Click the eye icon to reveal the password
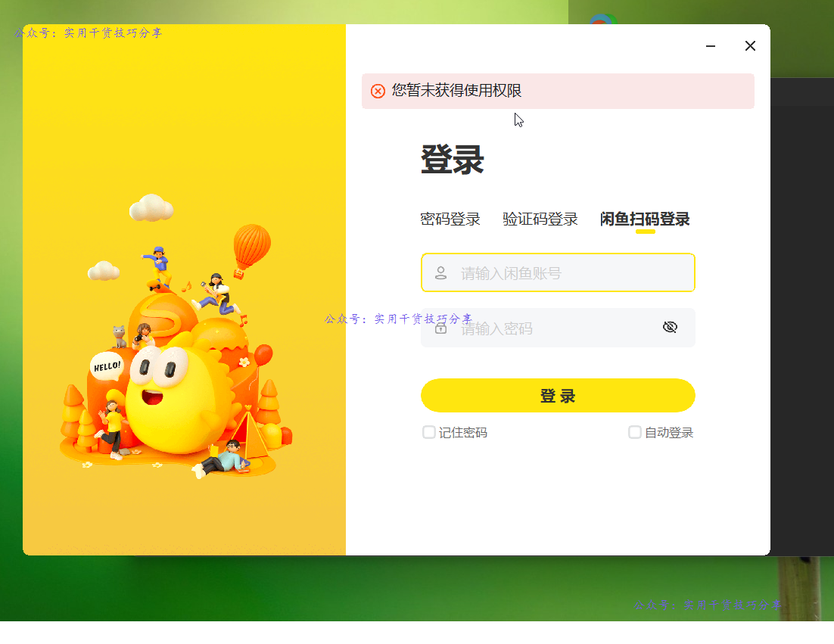This screenshot has height=644, width=834. (670, 327)
